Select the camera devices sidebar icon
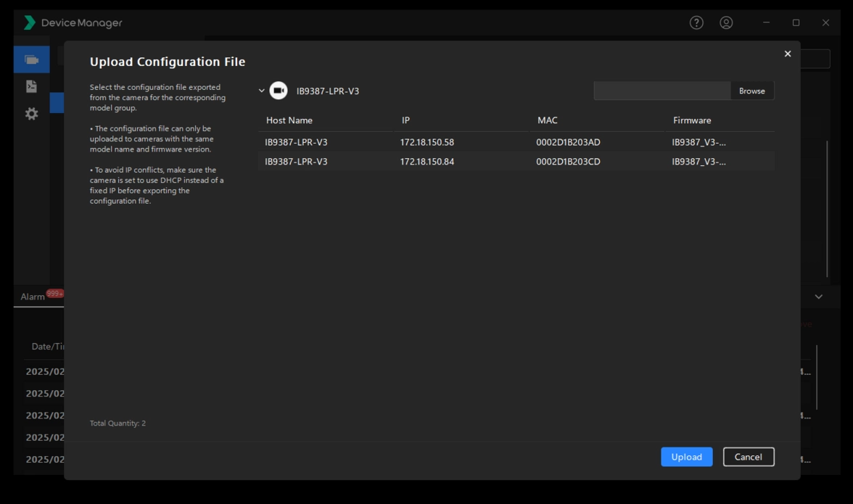 [31, 59]
